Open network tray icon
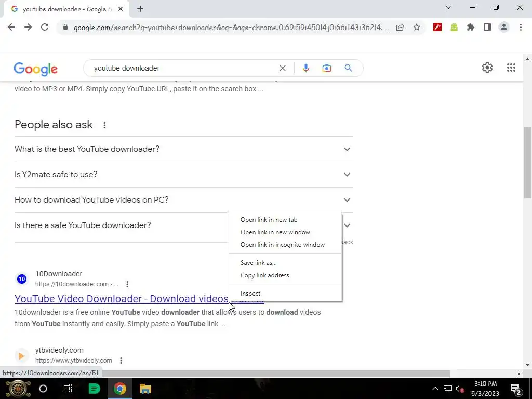 448,389
